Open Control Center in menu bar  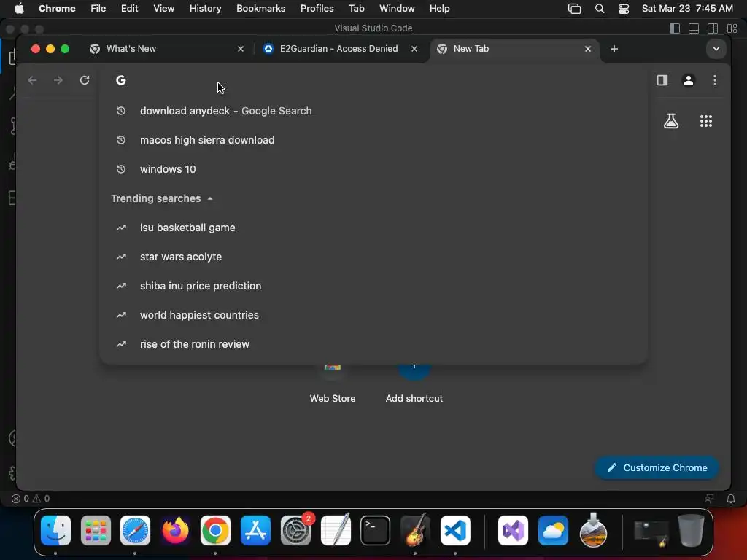click(624, 9)
